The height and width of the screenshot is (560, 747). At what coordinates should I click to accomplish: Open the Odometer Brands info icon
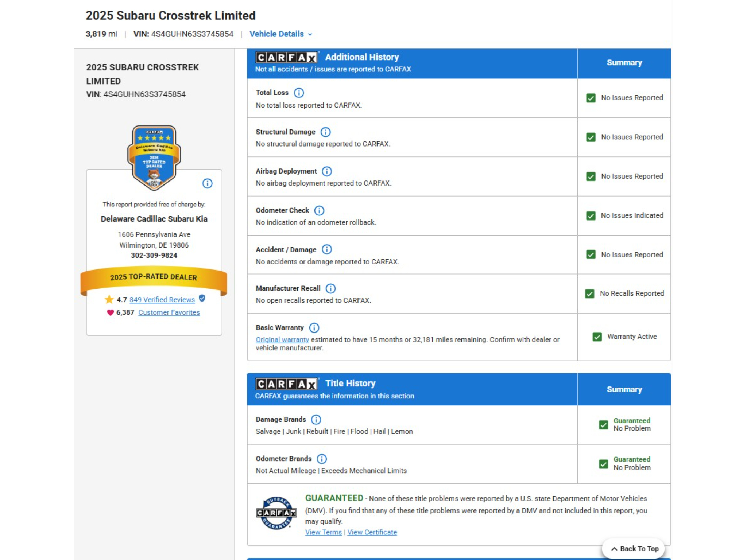tap(322, 459)
